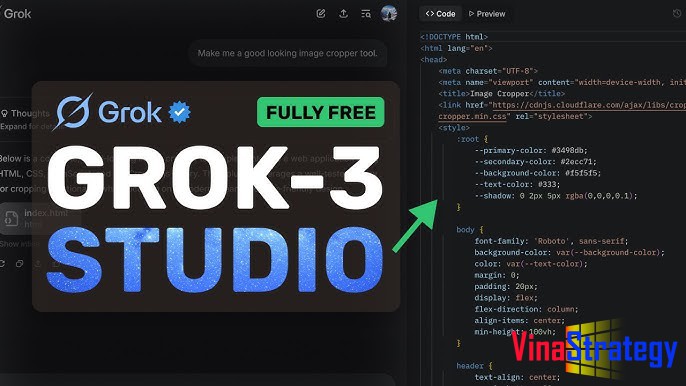Viewport: 686px width, 386px height.
Task: Start a new chat with the compose icon
Action: [321, 14]
